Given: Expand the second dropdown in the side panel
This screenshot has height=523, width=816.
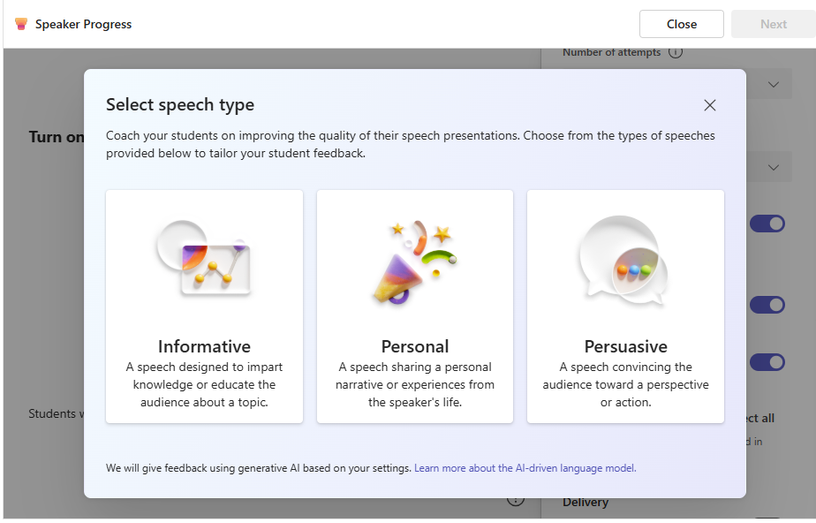Looking at the screenshot, I should [773, 167].
